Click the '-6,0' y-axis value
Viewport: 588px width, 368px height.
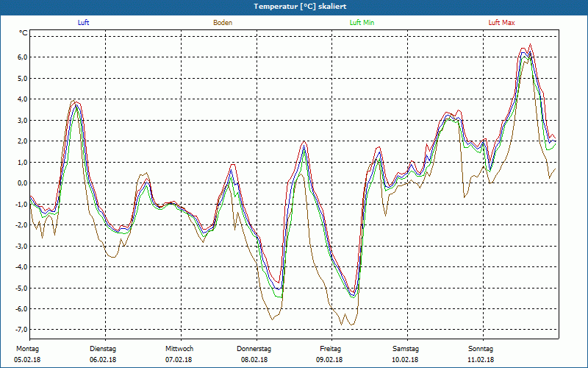pyautogui.click(x=21, y=308)
